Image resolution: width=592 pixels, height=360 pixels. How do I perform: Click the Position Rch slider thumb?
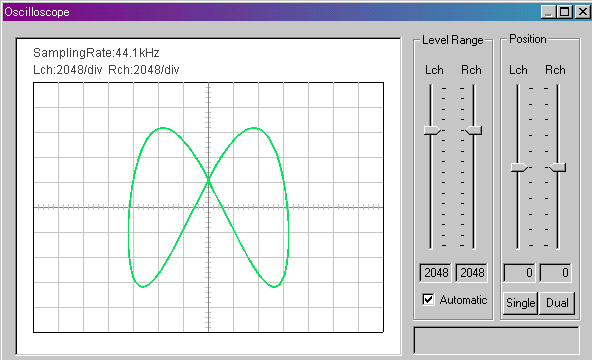pyautogui.click(x=558, y=167)
